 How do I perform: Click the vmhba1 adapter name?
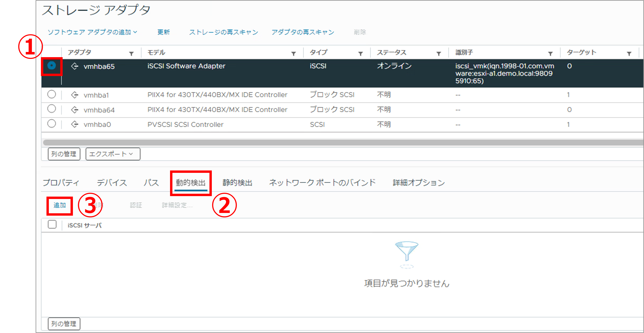point(96,95)
